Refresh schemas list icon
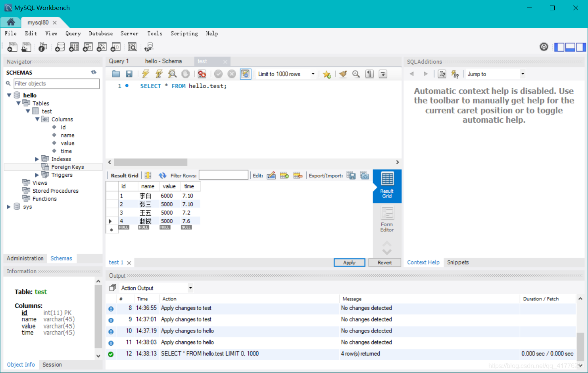 point(94,72)
